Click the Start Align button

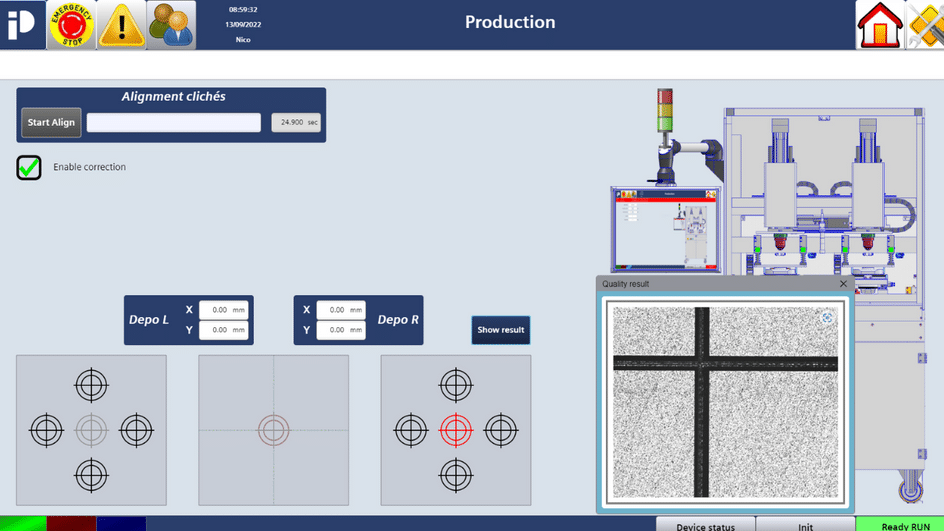[51, 122]
